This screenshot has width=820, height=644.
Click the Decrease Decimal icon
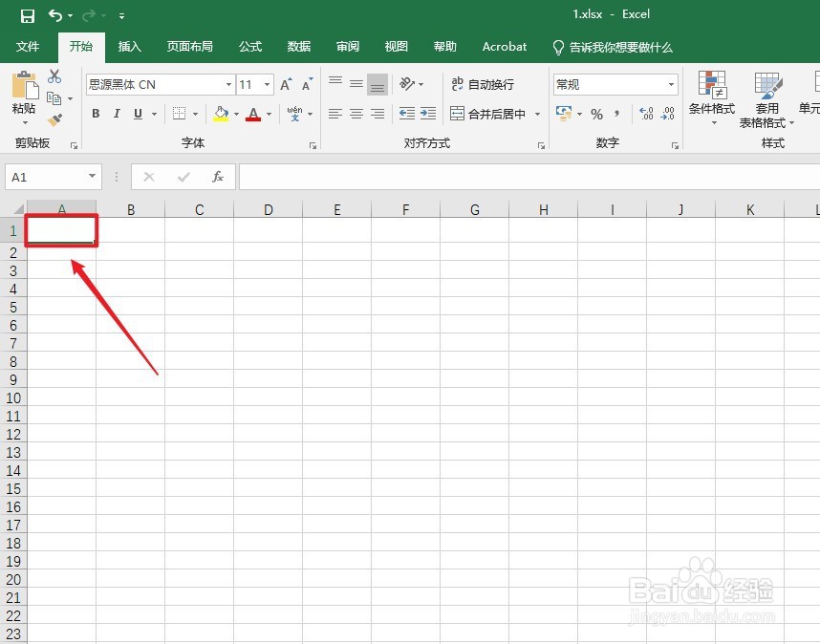[667, 114]
